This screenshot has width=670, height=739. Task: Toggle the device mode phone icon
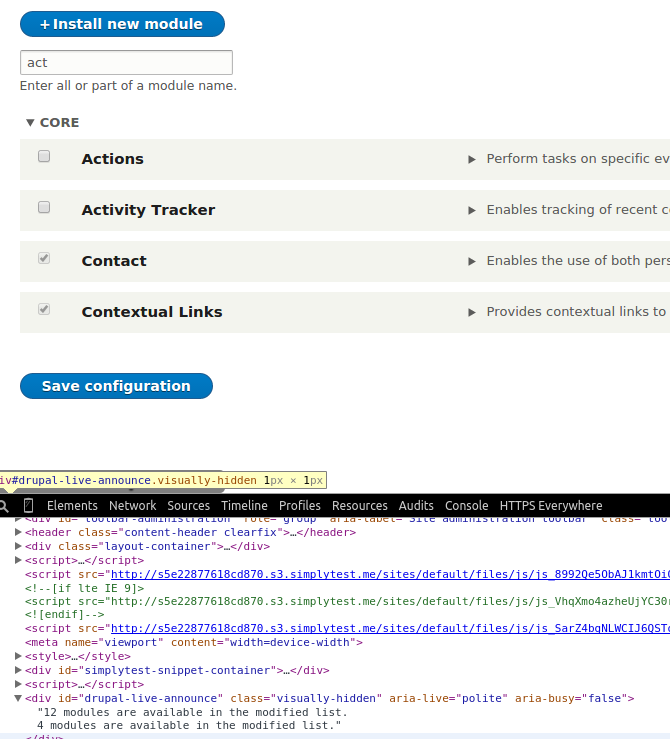tap(28, 506)
